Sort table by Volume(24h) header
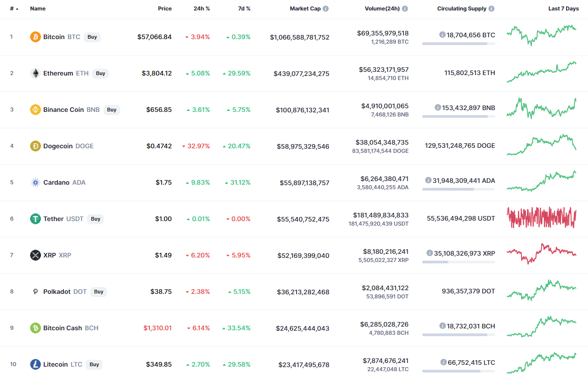The height and width of the screenshot is (378, 588). pos(382,9)
